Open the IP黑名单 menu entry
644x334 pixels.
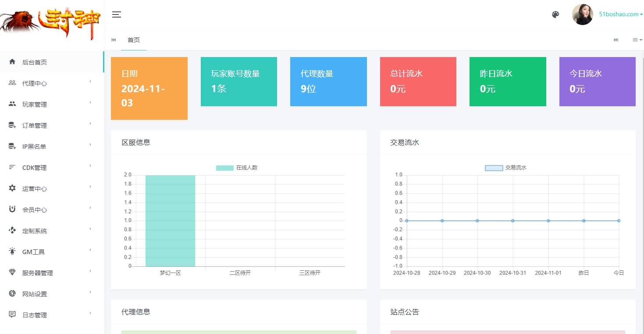click(35, 146)
